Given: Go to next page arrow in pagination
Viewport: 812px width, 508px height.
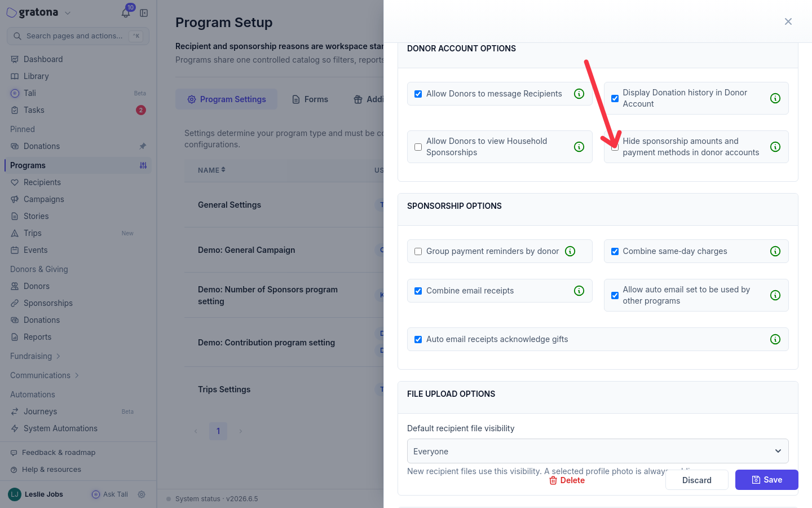Looking at the screenshot, I should 240,431.
